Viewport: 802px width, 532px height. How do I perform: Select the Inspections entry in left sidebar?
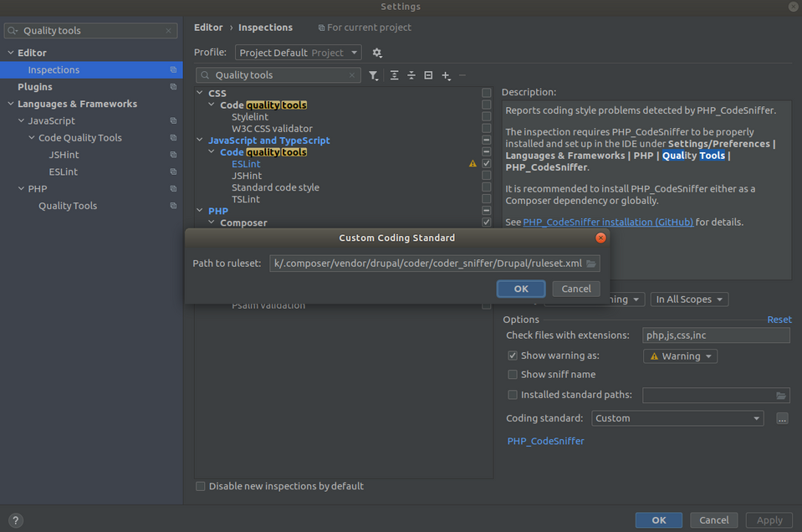pyautogui.click(x=53, y=69)
